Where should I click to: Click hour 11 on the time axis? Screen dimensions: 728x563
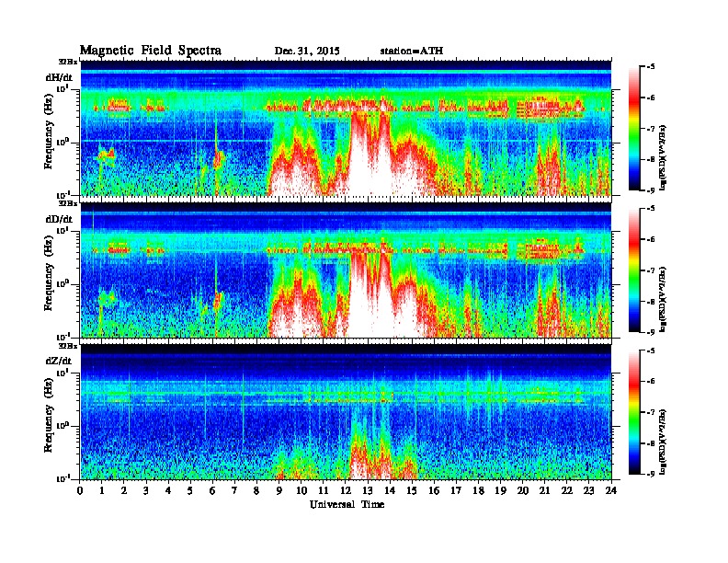coord(324,490)
